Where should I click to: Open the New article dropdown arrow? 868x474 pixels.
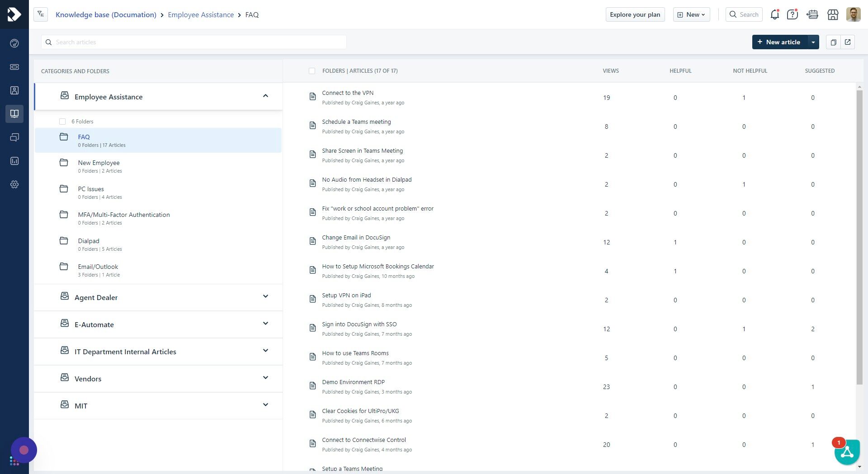click(813, 42)
